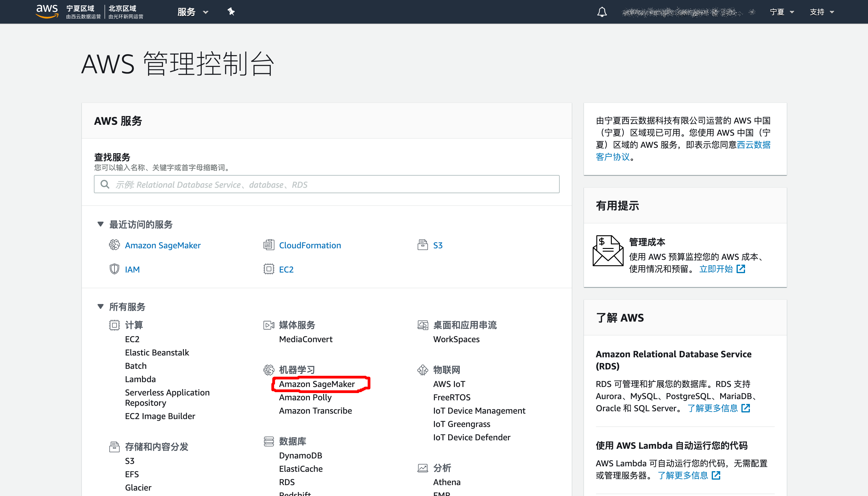
Task: Open IoT Greengrass service
Action: click(x=462, y=424)
